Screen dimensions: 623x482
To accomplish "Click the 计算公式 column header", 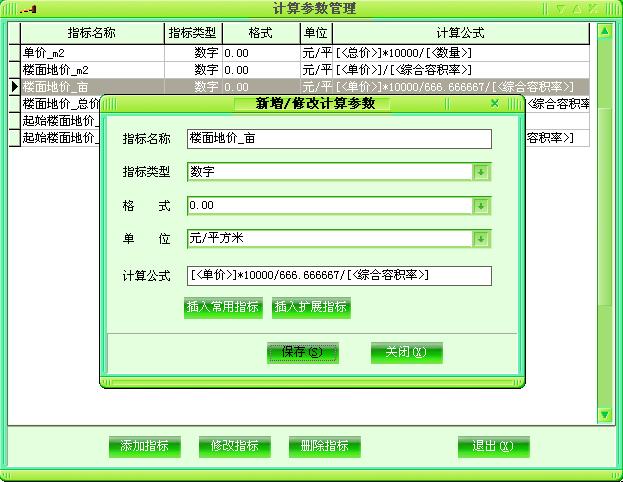I will click(461, 33).
